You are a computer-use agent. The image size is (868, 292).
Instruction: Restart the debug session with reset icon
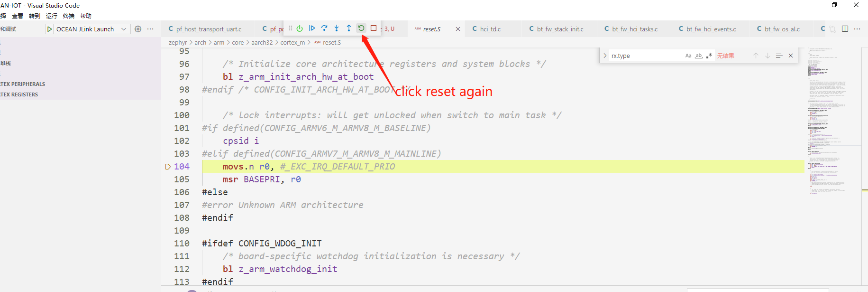pyautogui.click(x=361, y=28)
